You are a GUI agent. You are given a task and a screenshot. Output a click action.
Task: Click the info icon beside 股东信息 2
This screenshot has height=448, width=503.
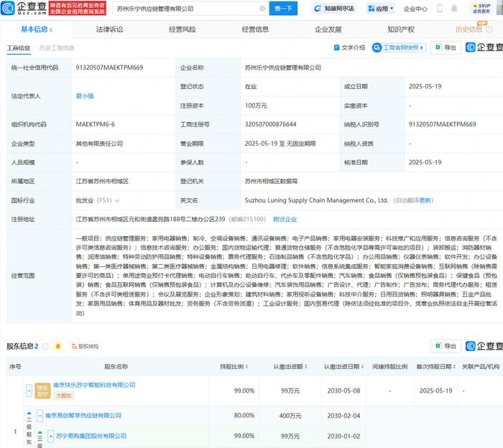tap(45, 347)
